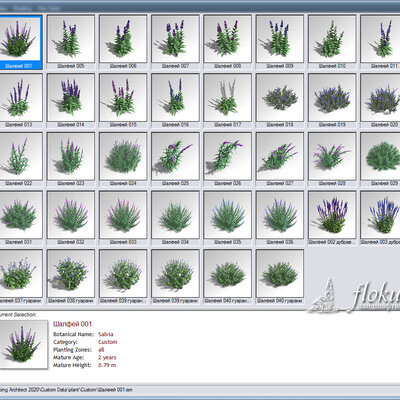Choose the Шалфей 009 plant thumbnail

[x=280, y=39]
